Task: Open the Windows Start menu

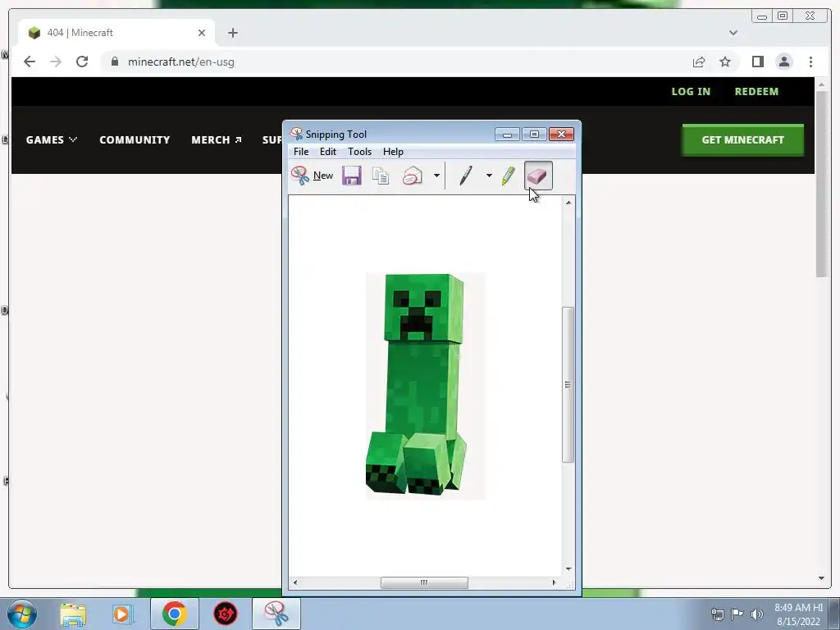Action: coord(22,614)
